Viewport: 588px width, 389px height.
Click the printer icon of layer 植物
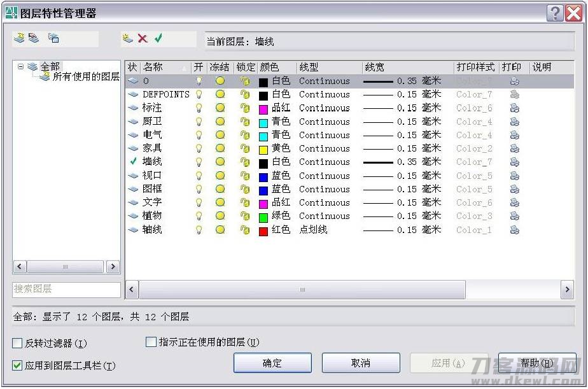514,216
